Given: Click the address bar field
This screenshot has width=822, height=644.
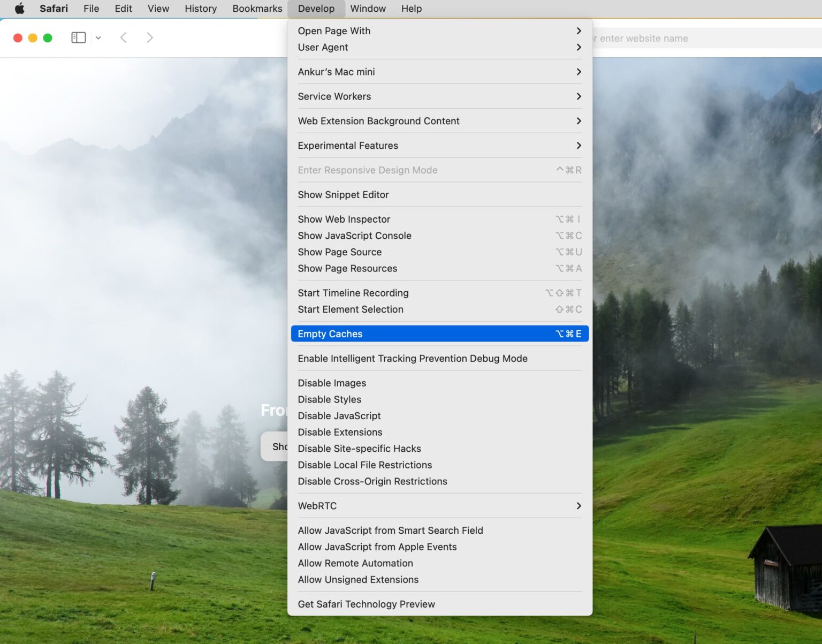Looking at the screenshot, I should pos(706,38).
